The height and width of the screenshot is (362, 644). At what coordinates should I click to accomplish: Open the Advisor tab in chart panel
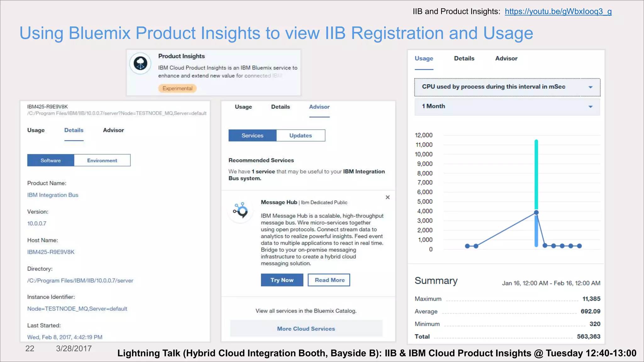506,58
